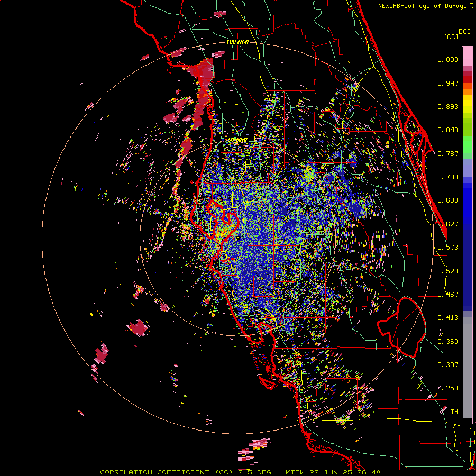476x476 pixels.
Task: Click the 0.733 legend value
Action: coord(448,177)
